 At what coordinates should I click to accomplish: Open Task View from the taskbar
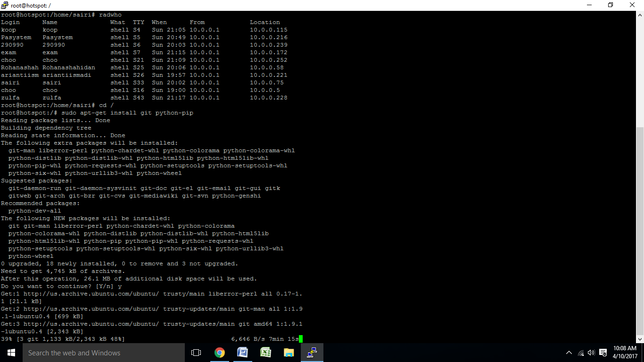point(196,353)
